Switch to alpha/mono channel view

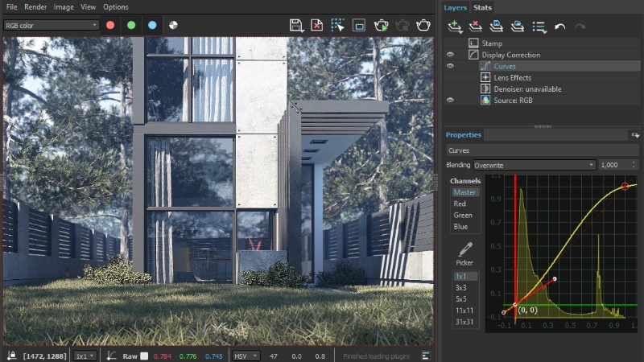tap(173, 25)
